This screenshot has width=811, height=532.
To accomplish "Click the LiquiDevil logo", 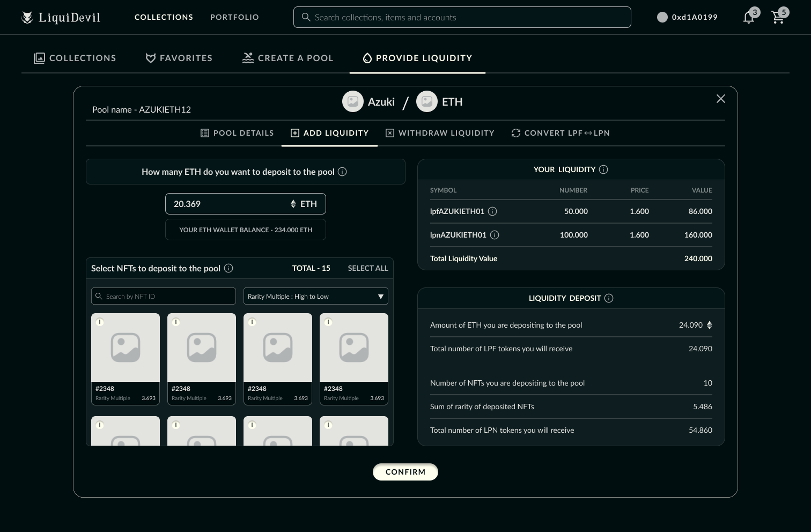I will [61, 17].
